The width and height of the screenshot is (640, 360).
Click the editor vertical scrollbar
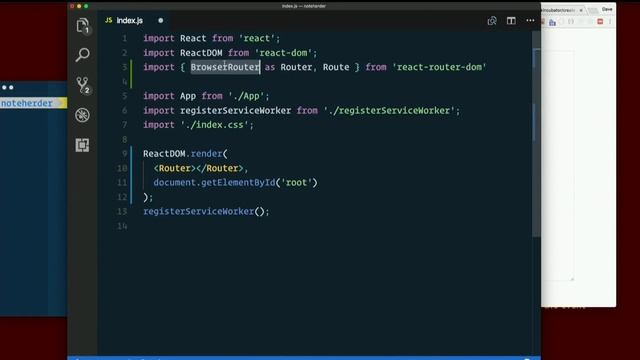(x=536, y=135)
